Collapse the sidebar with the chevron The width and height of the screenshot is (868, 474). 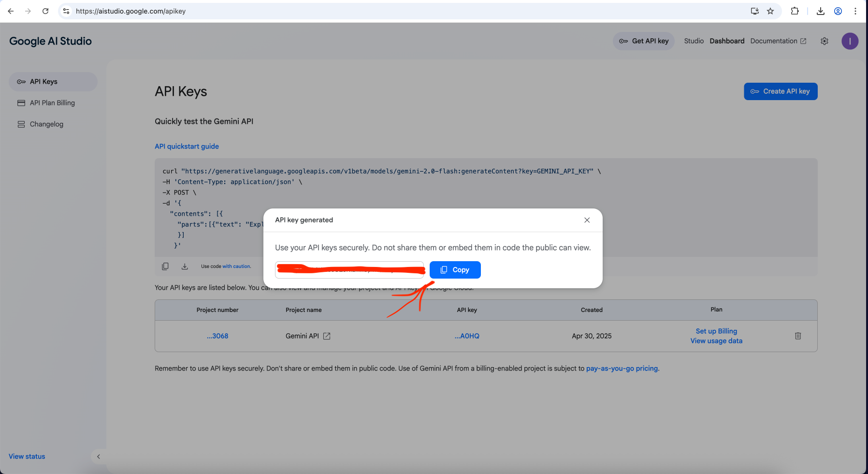click(x=99, y=457)
